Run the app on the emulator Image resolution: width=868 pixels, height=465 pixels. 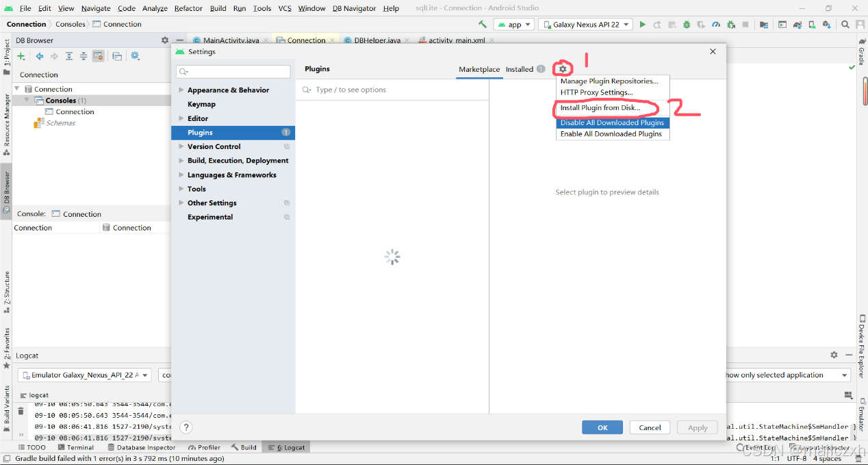pos(643,23)
